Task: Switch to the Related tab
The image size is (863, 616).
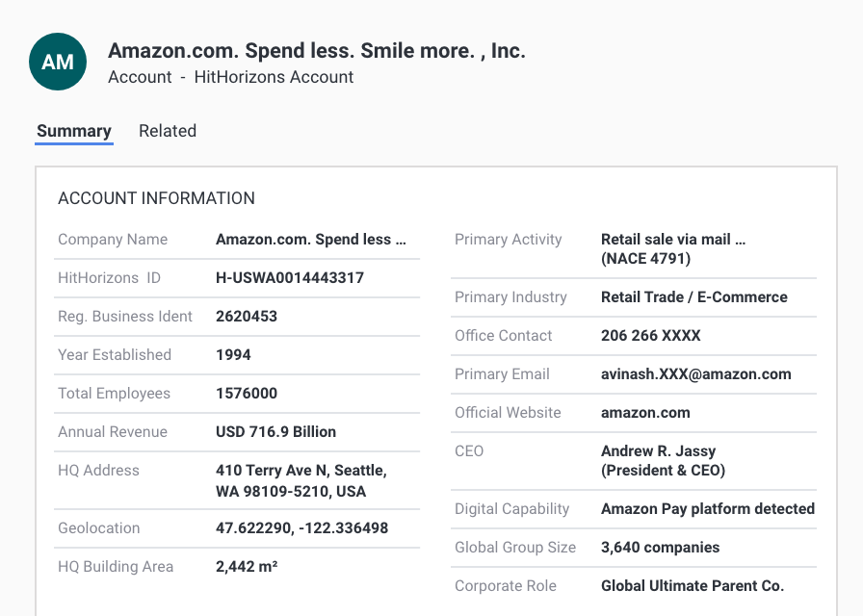Action: [168, 131]
